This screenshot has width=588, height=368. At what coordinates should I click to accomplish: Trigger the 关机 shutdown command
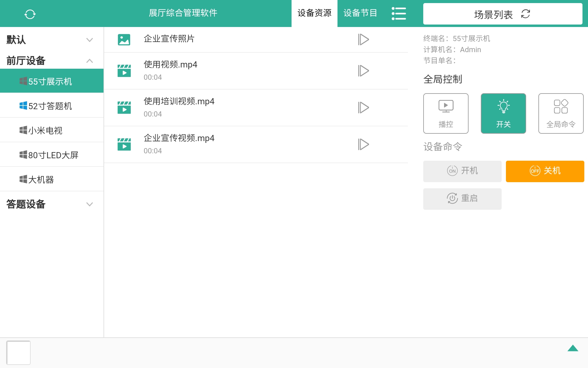(545, 171)
